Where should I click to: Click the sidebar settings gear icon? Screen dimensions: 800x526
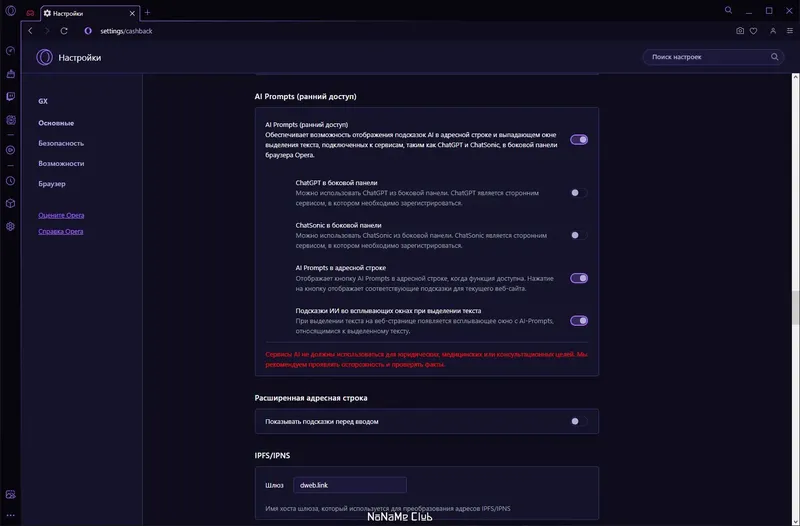[x=10, y=227]
